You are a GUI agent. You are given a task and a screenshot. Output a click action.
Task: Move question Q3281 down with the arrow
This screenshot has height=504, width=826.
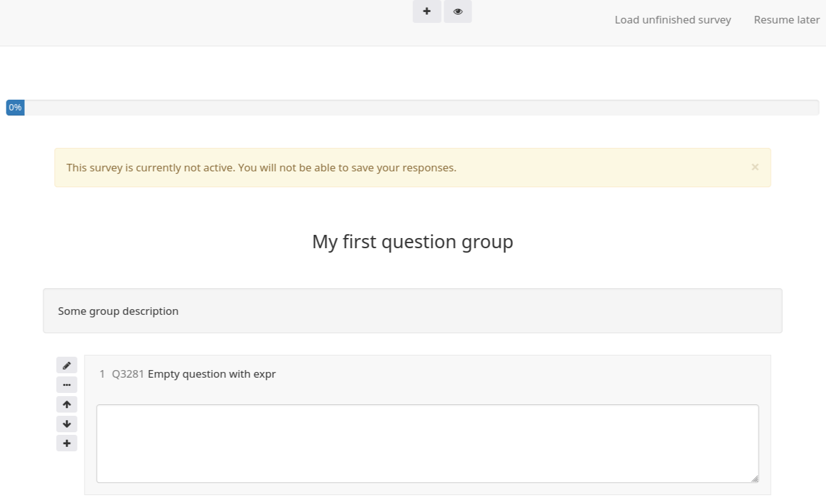(67, 424)
